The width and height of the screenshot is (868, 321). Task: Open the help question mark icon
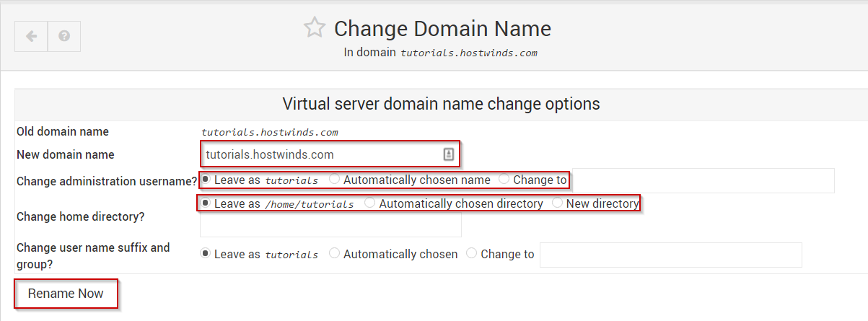coord(64,36)
